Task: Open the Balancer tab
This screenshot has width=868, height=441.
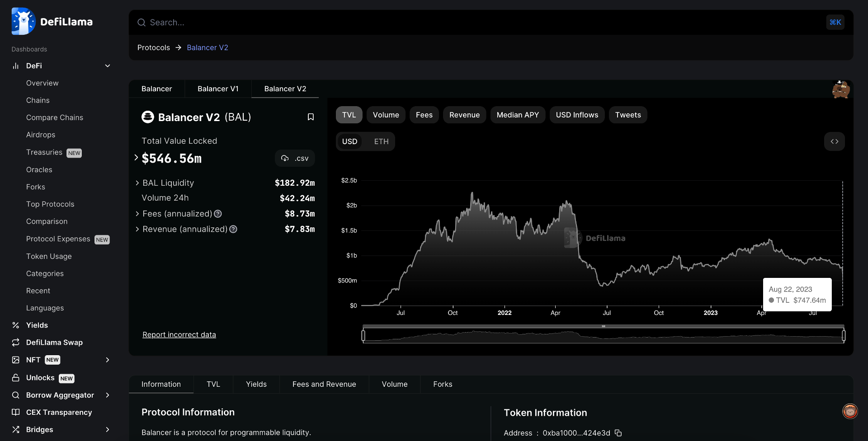Action: [x=157, y=89]
